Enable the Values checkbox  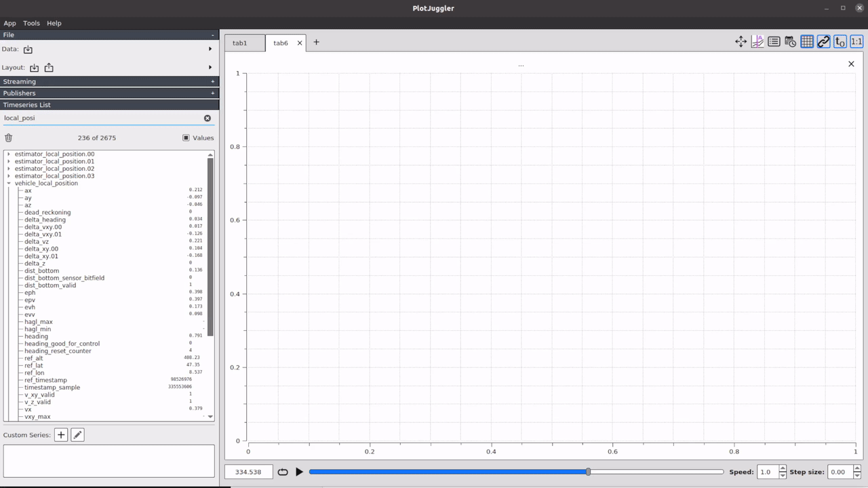(186, 138)
